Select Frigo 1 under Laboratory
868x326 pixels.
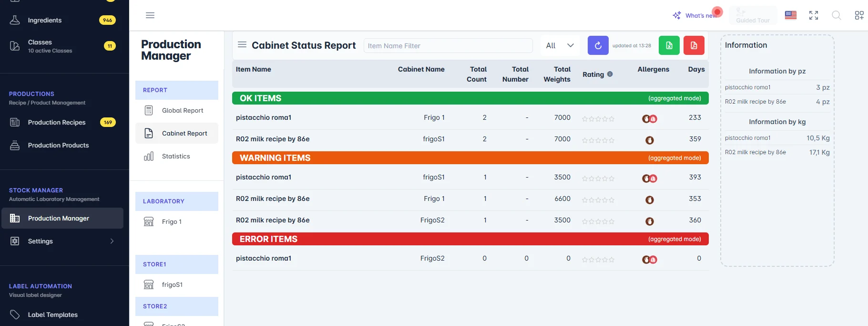[177, 221]
